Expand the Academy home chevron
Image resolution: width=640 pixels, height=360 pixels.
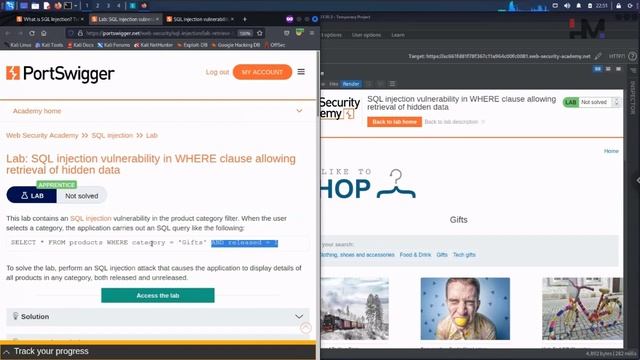(299, 111)
